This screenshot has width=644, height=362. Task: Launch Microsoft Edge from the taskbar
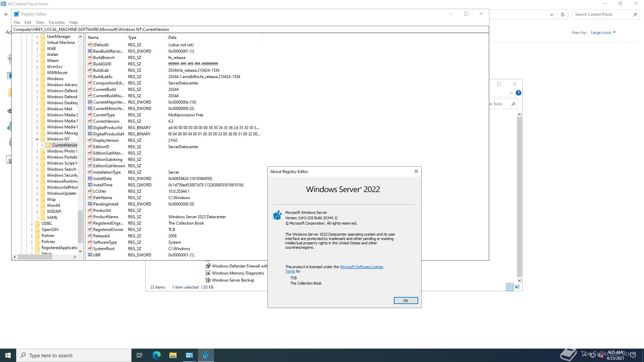pos(157,355)
